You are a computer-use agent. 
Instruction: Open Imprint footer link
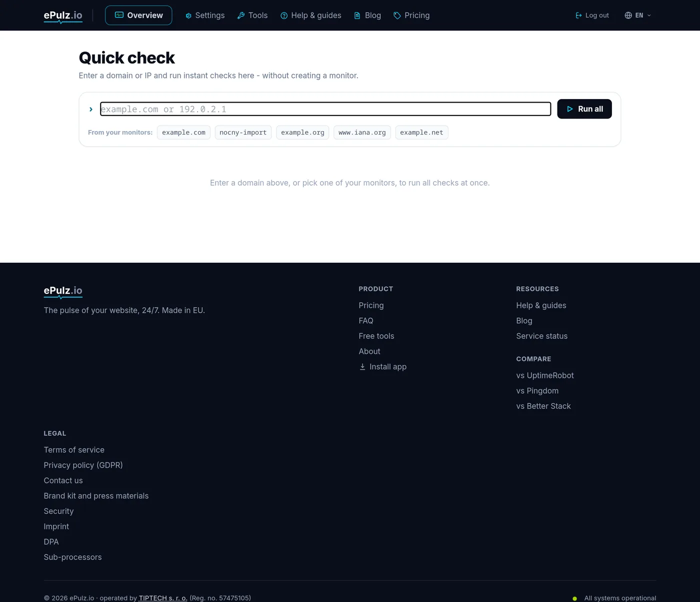[56, 526]
